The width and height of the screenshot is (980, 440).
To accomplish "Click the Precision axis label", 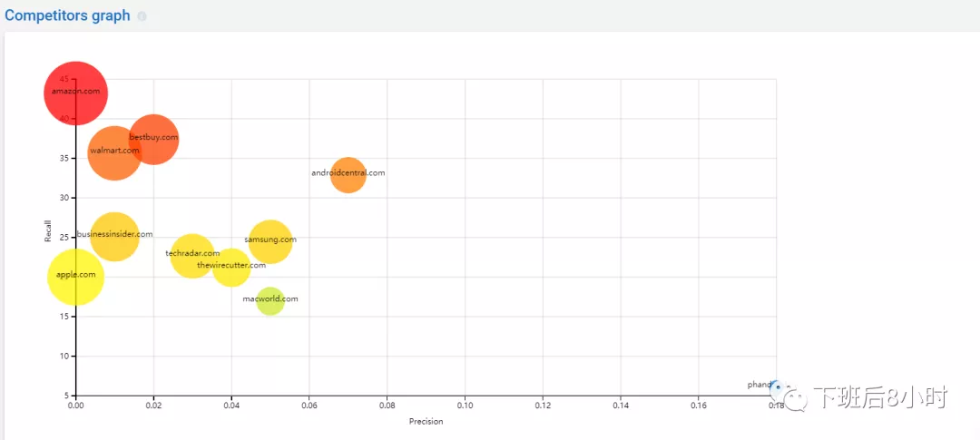I will [426, 421].
